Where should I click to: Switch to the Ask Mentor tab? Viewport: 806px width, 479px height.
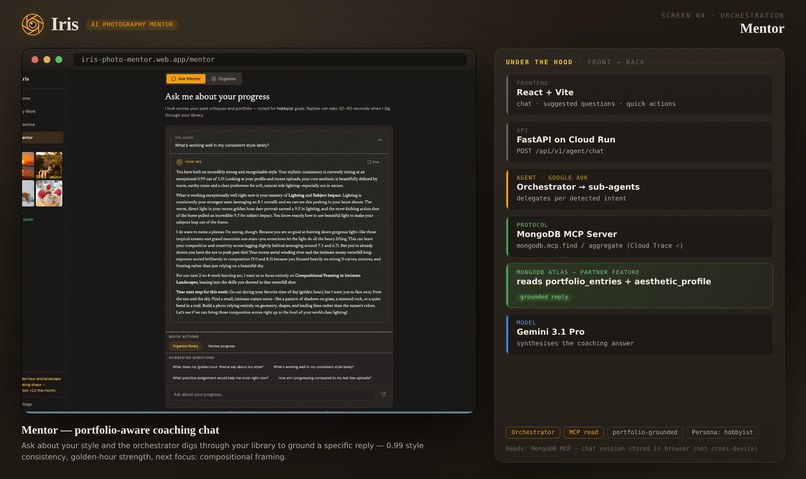[186, 79]
